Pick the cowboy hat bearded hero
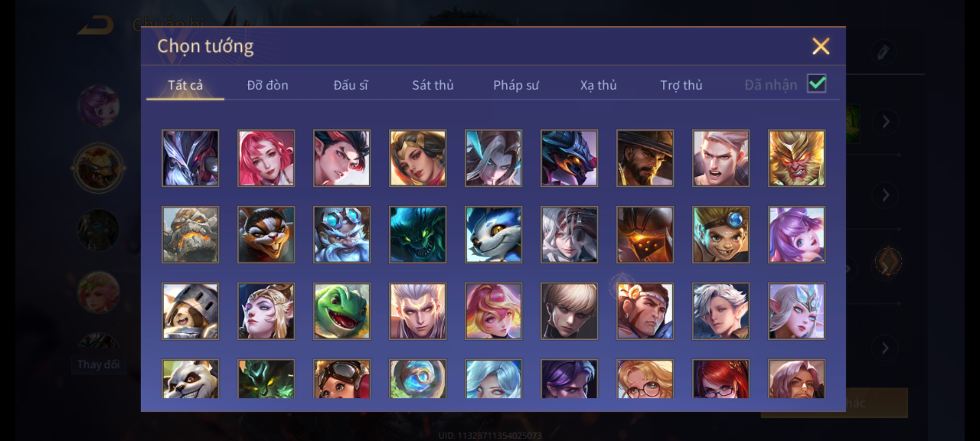This screenshot has height=441, width=980. point(645,158)
